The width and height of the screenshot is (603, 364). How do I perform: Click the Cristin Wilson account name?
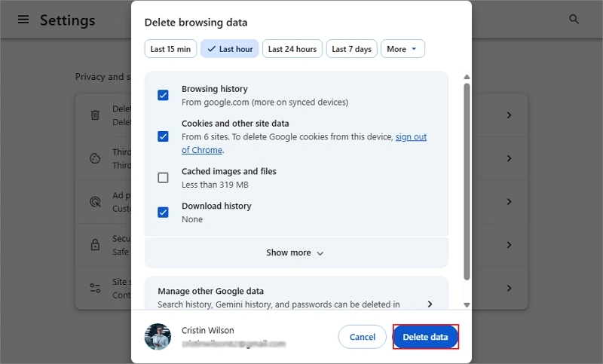point(208,330)
